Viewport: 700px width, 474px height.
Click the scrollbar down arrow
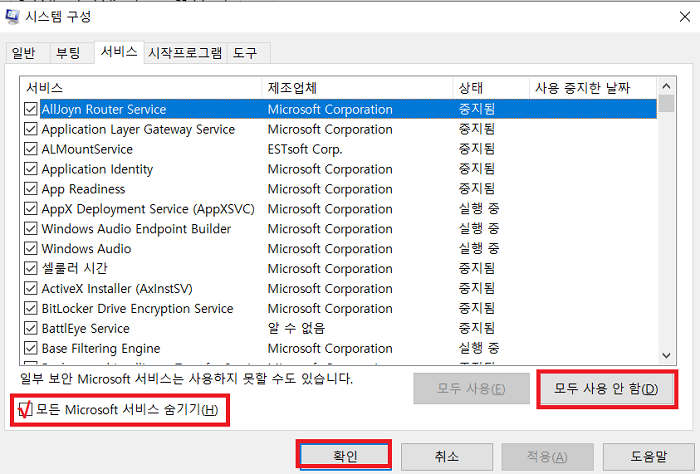667,356
